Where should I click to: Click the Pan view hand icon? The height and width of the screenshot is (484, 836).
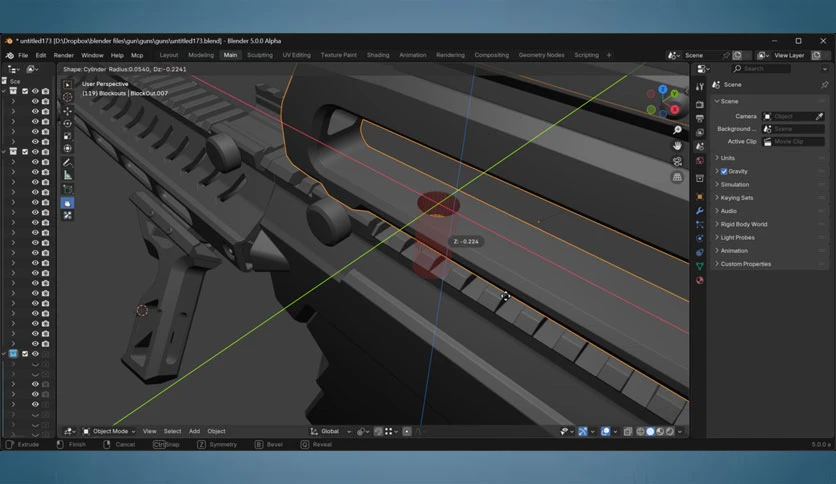[x=677, y=146]
